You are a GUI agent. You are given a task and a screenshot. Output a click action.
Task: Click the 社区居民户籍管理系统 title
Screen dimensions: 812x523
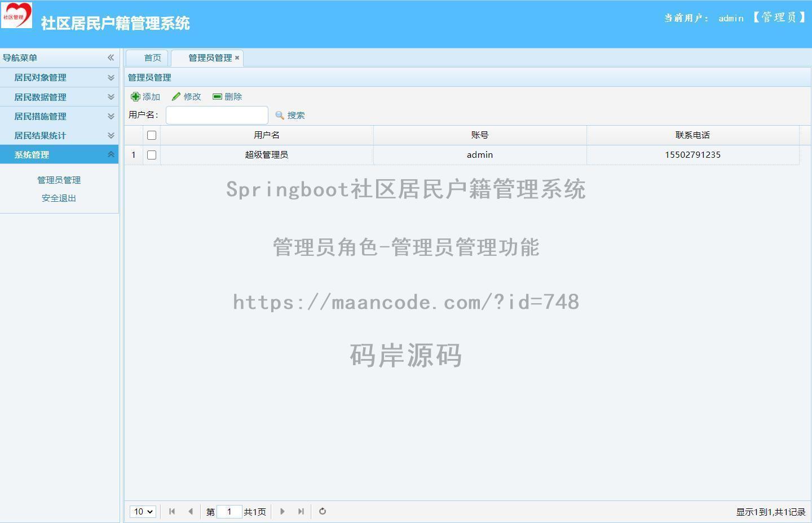coord(116,23)
